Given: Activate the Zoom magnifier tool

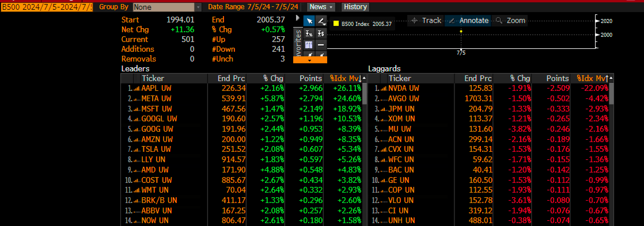Looking at the screenshot, I should click(x=510, y=21).
